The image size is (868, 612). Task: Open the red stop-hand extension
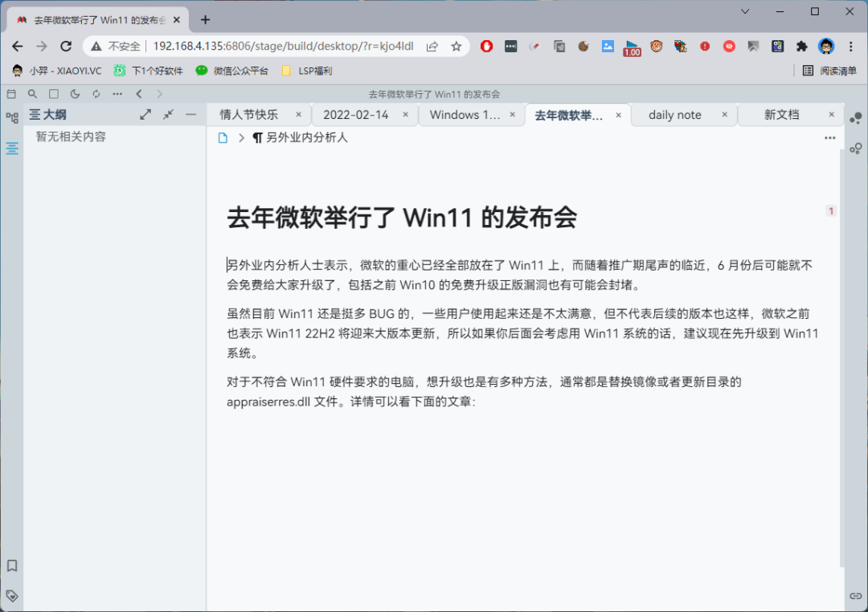(x=486, y=46)
